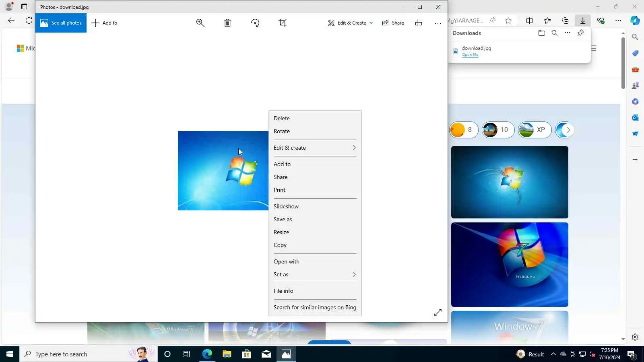Click Open file link under download.jpg

coord(470,55)
